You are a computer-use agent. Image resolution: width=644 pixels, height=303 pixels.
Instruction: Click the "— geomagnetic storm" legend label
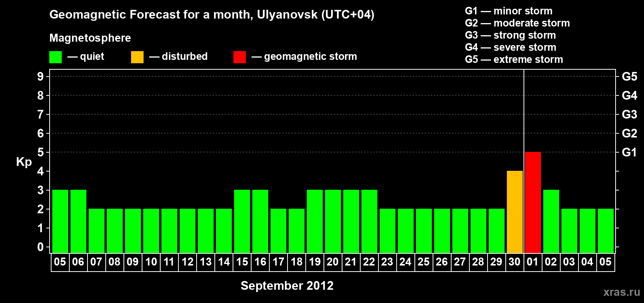[304, 56]
